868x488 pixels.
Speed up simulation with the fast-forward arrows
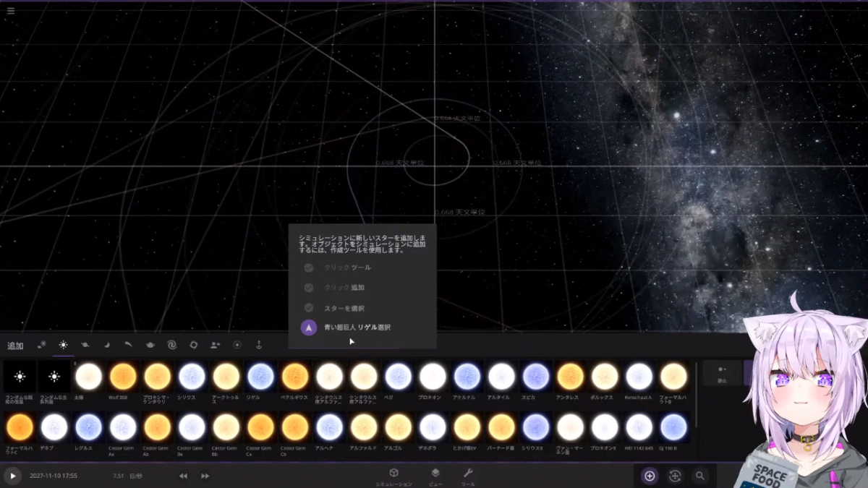(x=205, y=476)
